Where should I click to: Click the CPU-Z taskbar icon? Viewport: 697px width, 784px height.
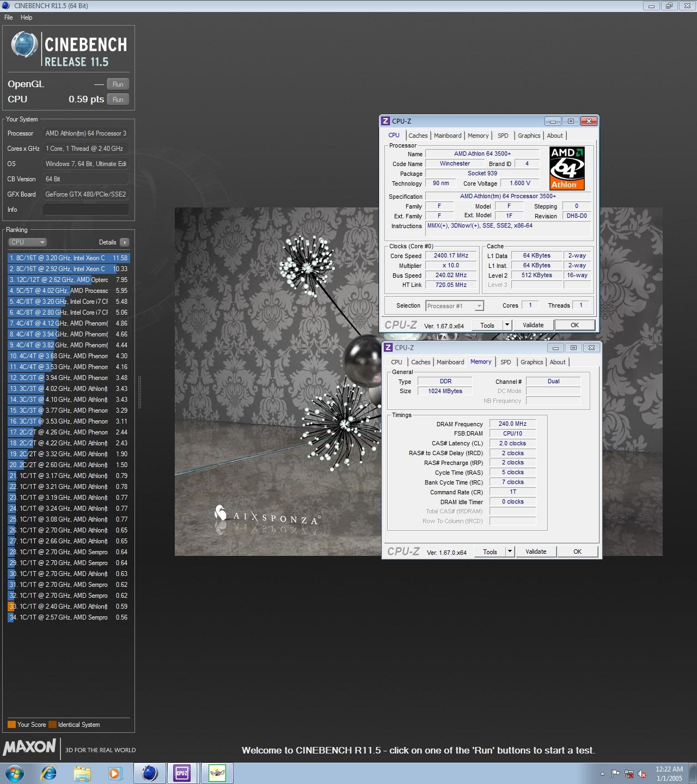coord(182,773)
